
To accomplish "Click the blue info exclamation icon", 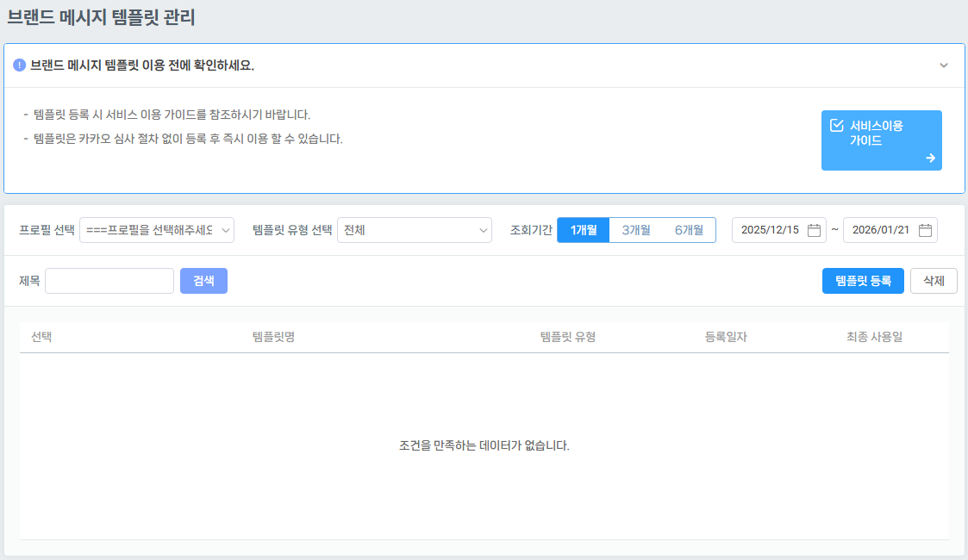I will [20, 65].
